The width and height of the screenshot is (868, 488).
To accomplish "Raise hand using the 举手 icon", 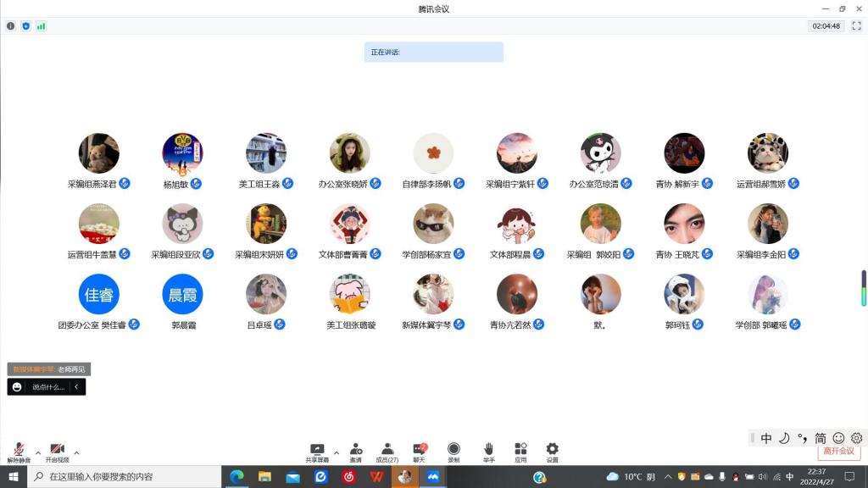I will 488,450.
